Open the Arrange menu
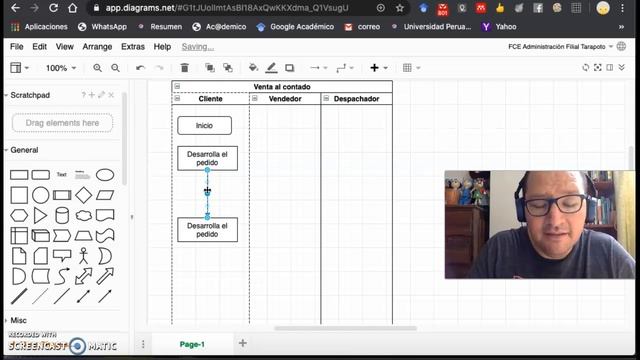The width and height of the screenshot is (640, 360). [x=97, y=47]
